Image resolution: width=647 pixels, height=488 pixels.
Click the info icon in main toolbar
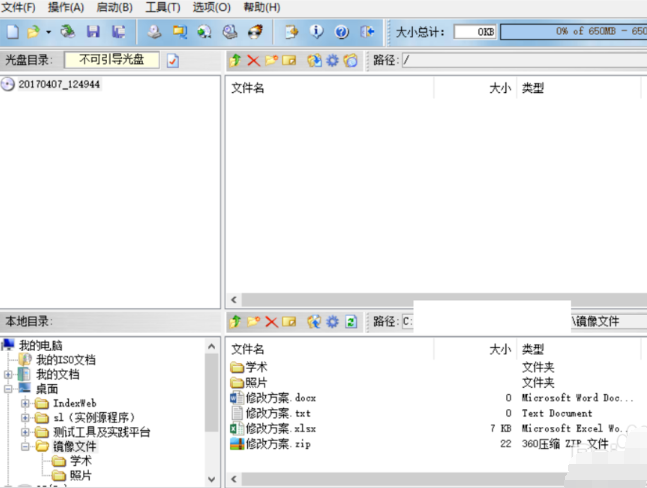[314, 32]
